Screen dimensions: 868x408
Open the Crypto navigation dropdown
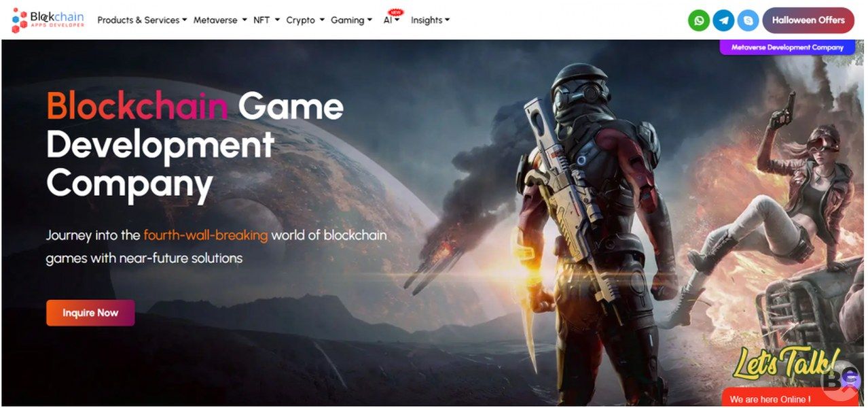305,20
